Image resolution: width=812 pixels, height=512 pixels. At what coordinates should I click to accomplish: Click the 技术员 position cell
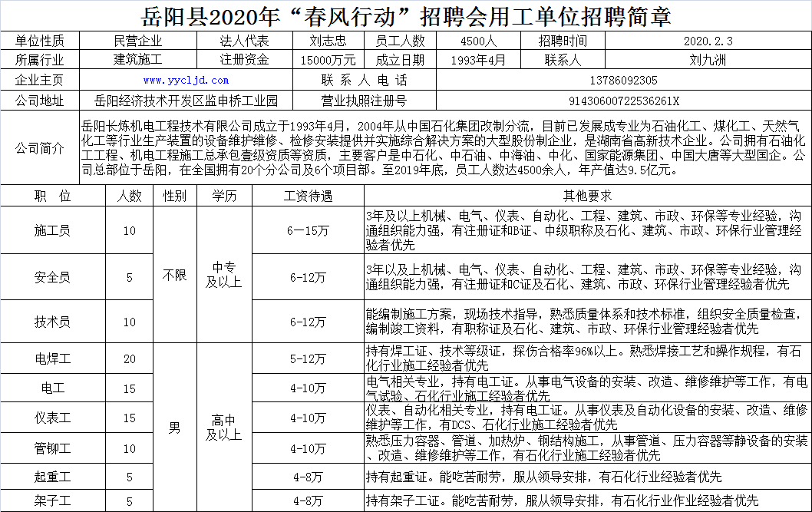click(x=53, y=322)
